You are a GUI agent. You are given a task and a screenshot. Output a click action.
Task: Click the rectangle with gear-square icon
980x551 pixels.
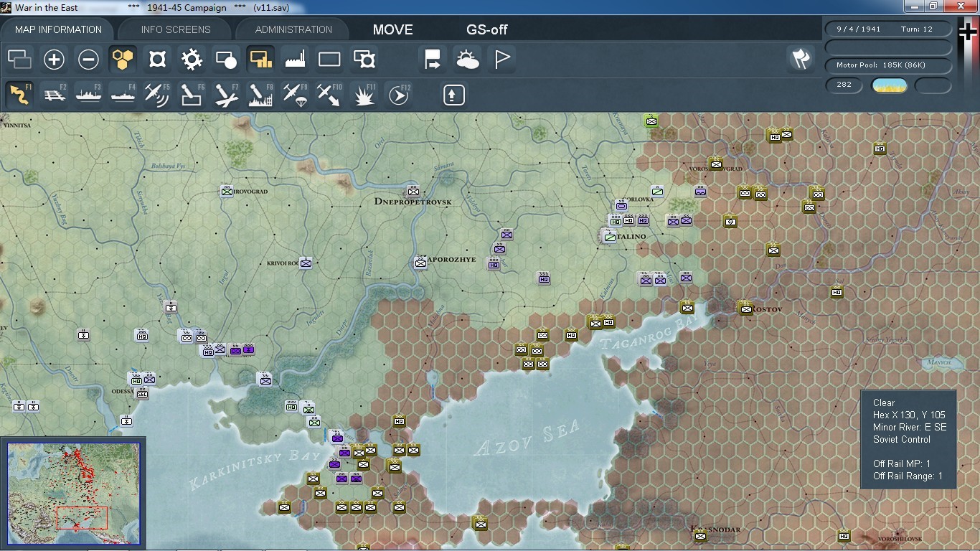click(x=364, y=60)
